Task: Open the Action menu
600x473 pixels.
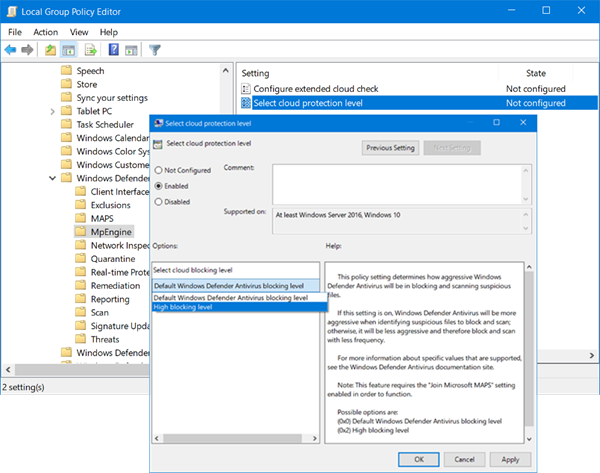Action: pos(45,32)
